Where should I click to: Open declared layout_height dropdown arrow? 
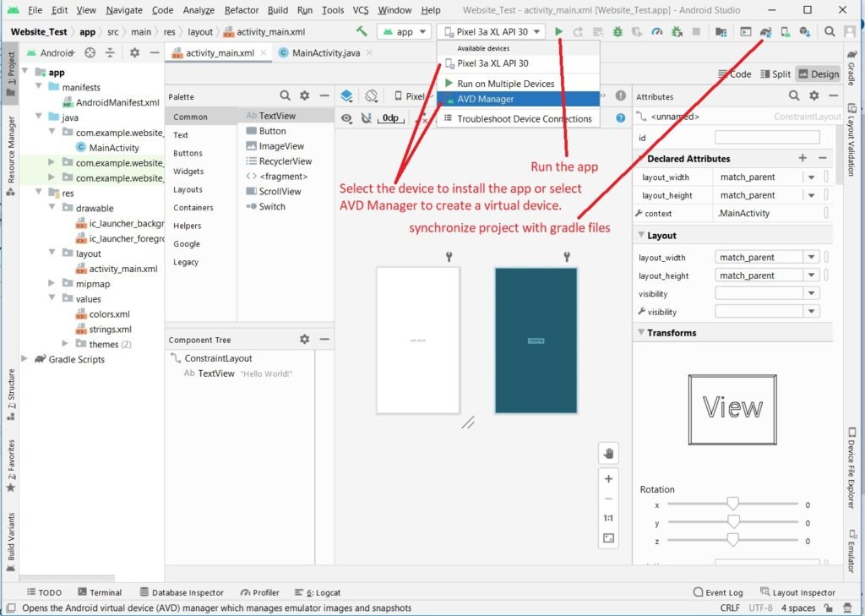point(812,195)
